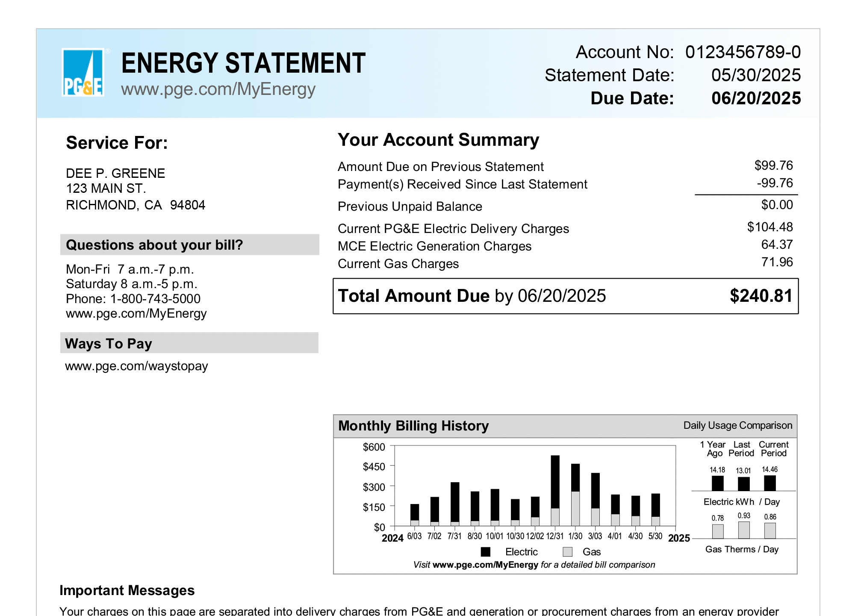Click the $600 axis label

point(374,447)
